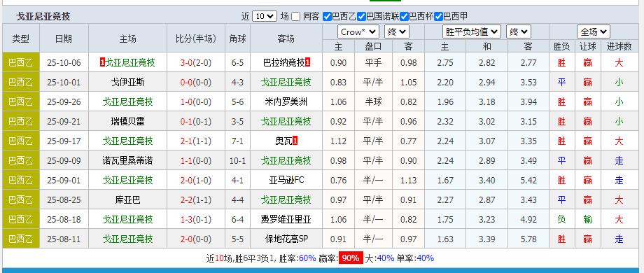Click home odds 1.75 in the 25-08-18 row
644x273 pixels.
pos(445,220)
